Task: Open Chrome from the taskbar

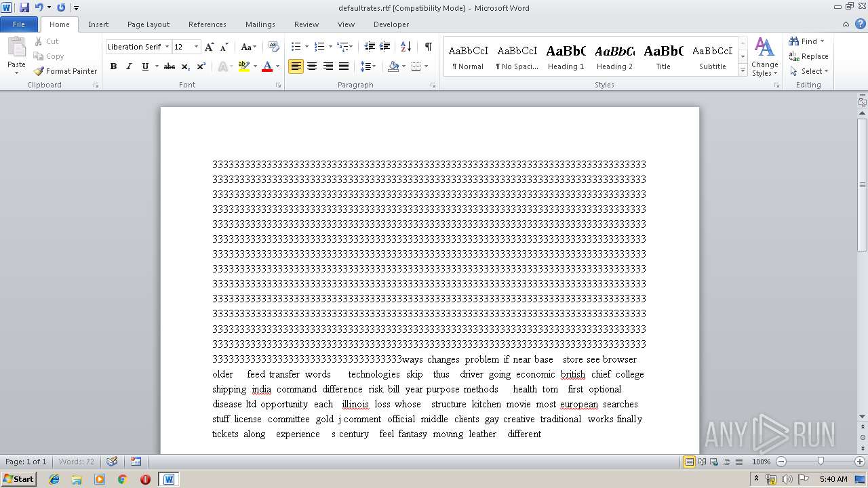Action: tap(123, 479)
